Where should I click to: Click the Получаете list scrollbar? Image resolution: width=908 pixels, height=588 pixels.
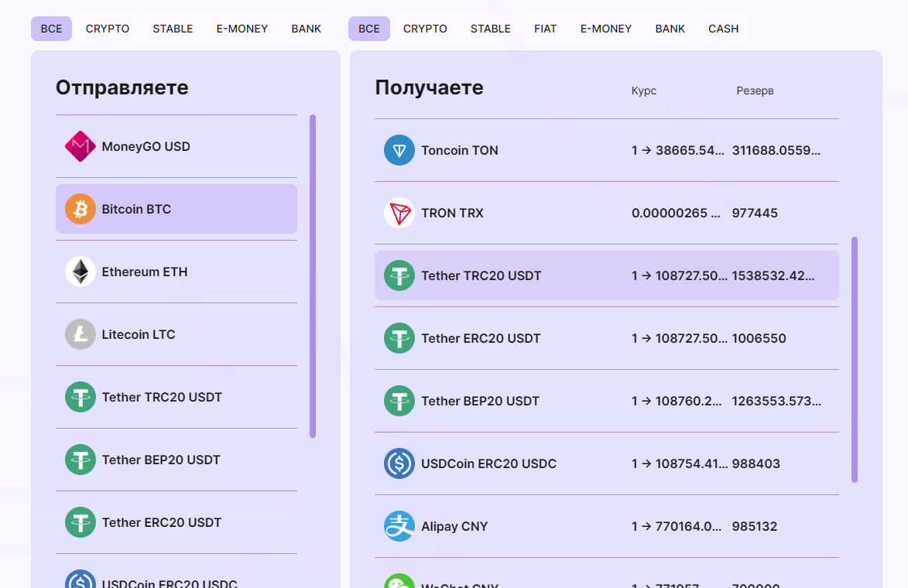pos(855,360)
